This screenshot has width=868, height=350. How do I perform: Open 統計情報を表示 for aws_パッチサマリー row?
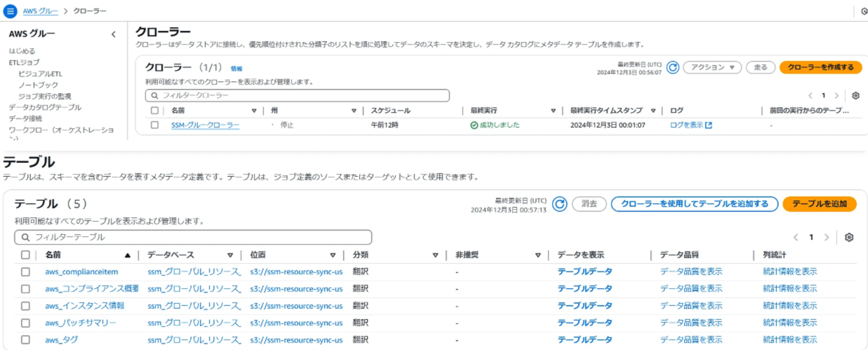click(x=790, y=323)
